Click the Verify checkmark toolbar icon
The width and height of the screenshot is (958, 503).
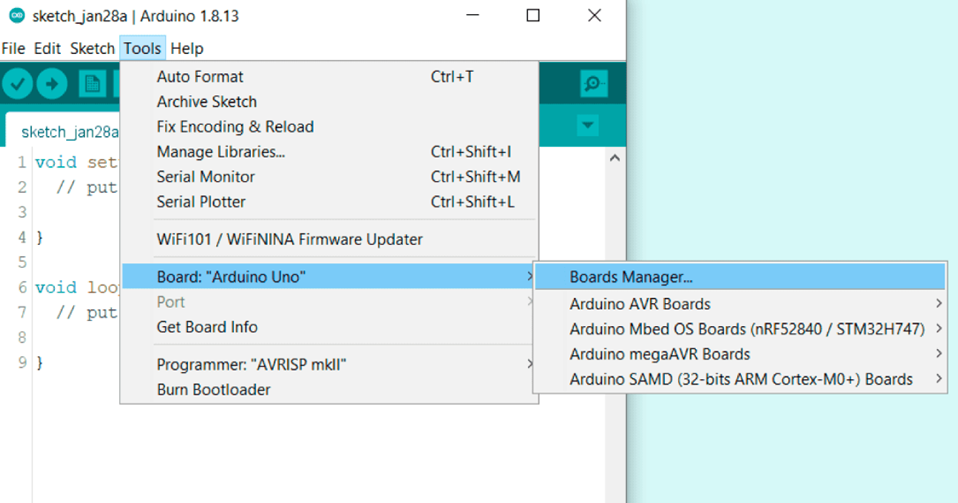click(x=17, y=85)
